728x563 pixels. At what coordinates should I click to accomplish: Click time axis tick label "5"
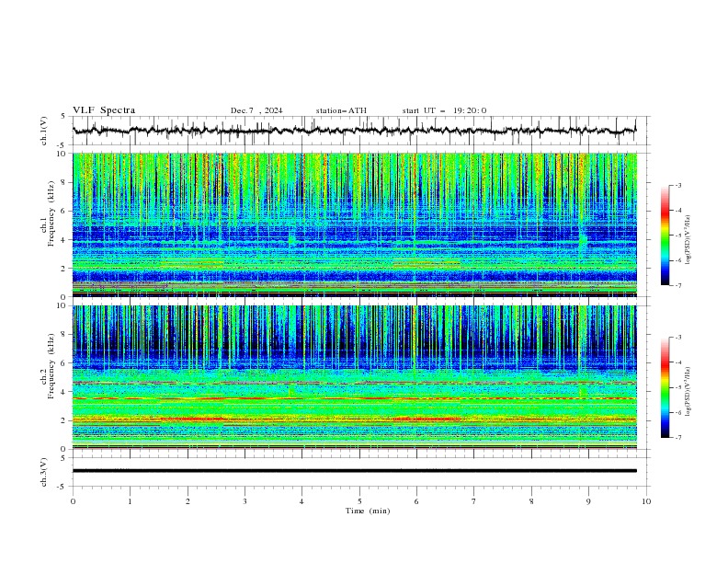pos(359,501)
